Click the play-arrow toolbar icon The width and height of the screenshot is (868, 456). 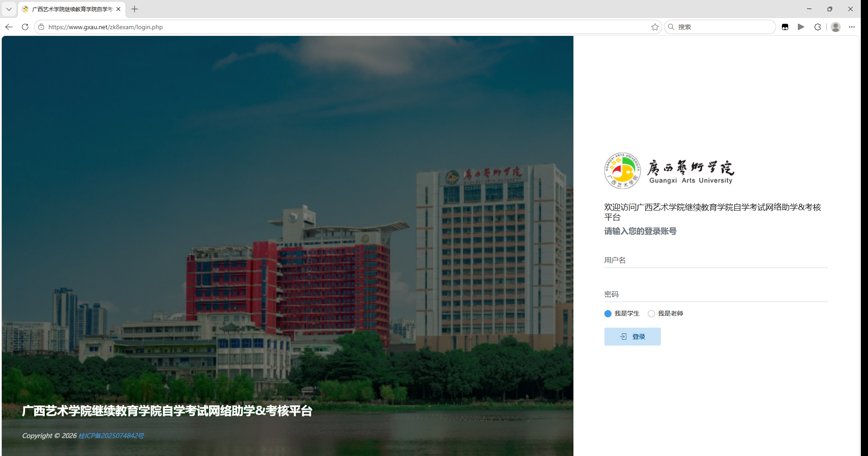[801, 27]
